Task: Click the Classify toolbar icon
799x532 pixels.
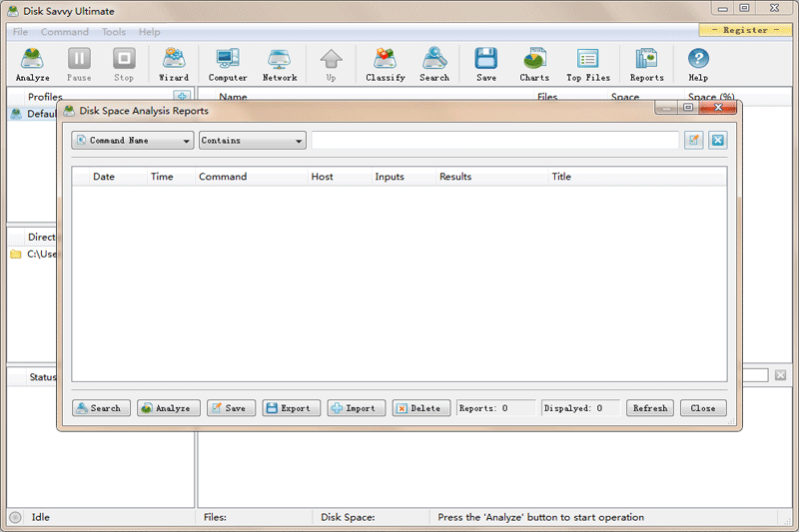Action: (x=386, y=65)
